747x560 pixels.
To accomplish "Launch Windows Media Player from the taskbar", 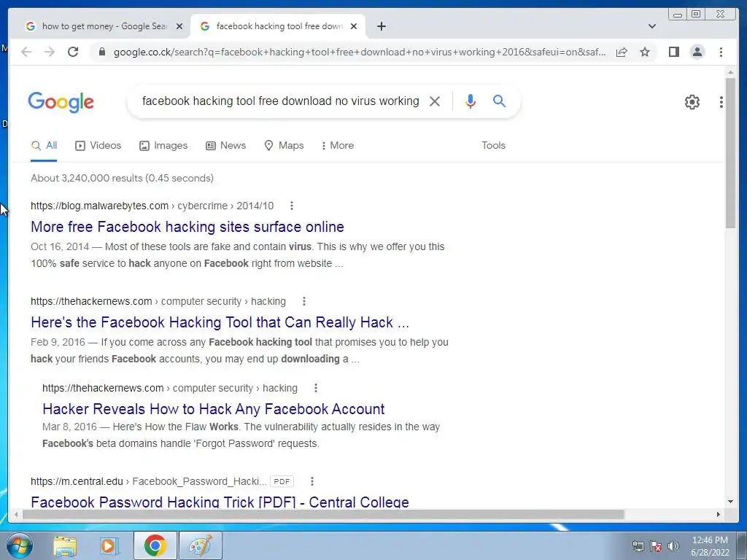I will pos(109,545).
